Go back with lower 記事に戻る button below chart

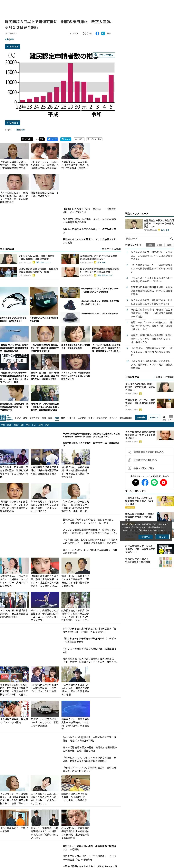pyautogui.click(x=12, y=123)
